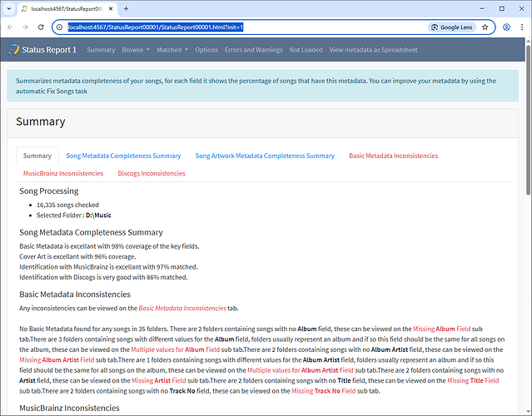Open new browser tab with plus

point(126,9)
